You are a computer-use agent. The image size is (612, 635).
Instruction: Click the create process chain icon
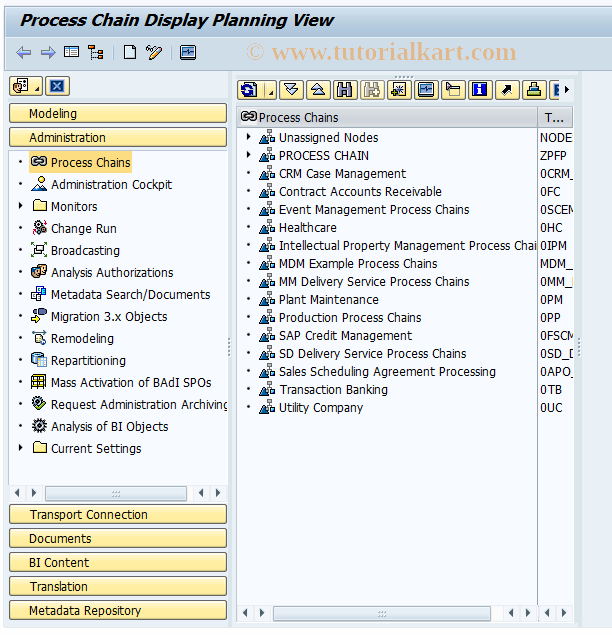point(399,90)
